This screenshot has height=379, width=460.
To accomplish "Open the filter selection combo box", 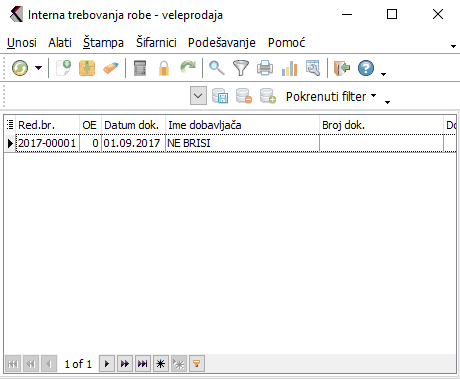I will click(x=198, y=96).
